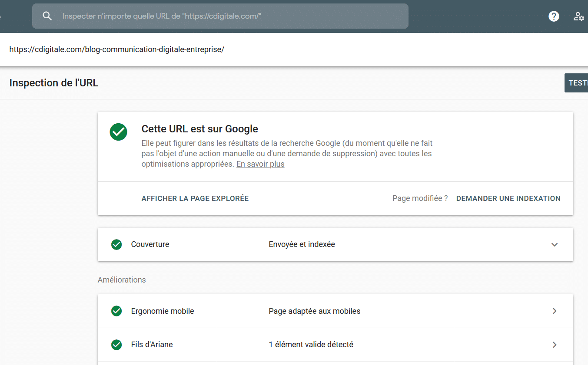
Task: Open user settings gear icon
Action: 578,16
